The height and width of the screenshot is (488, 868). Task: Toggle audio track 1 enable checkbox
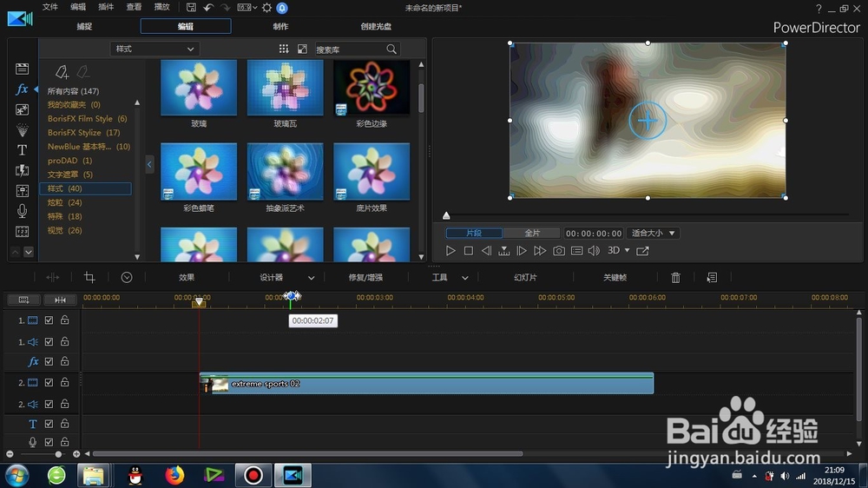pyautogui.click(x=49, y=342)
